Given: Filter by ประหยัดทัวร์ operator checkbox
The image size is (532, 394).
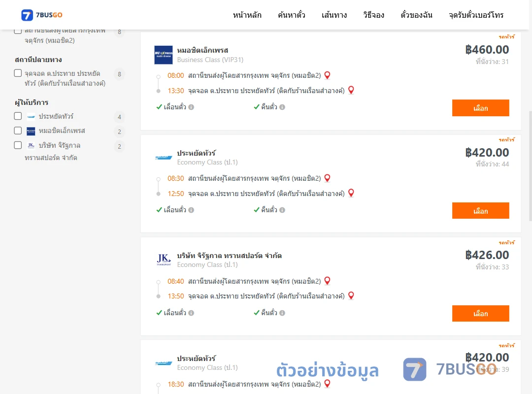Looking at the screenshot, I should coord(18,116).
